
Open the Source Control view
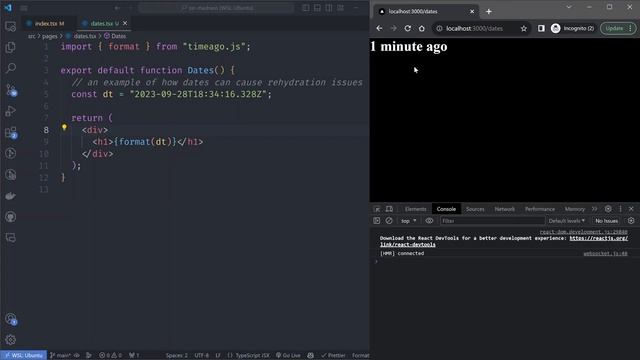click(11, 89)
